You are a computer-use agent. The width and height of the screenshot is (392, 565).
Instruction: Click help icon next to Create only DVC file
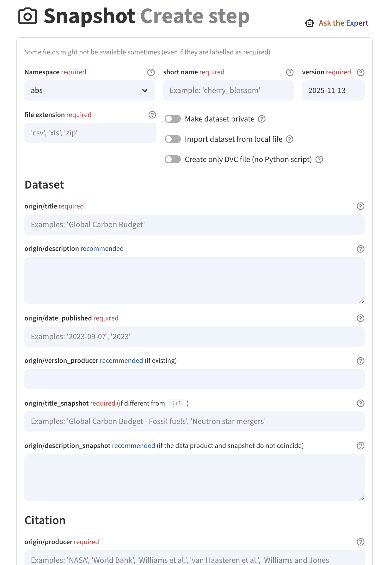tap(319, 159)
